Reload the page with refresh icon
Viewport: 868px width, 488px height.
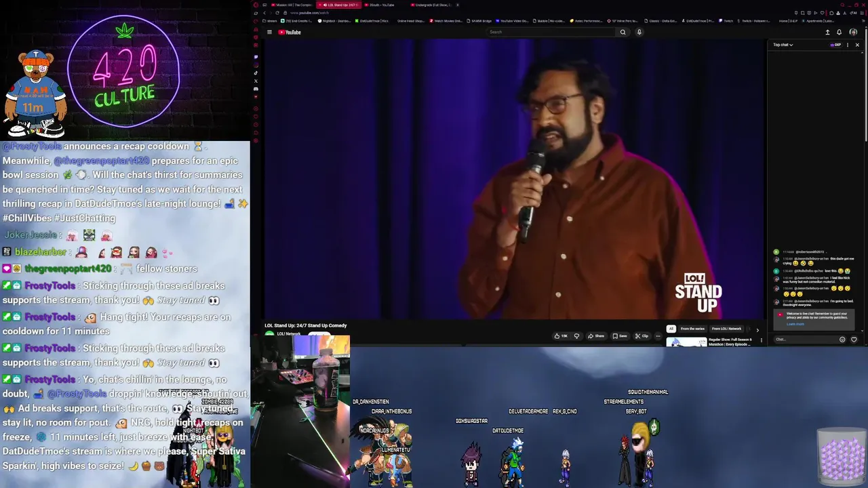[277, 13]
